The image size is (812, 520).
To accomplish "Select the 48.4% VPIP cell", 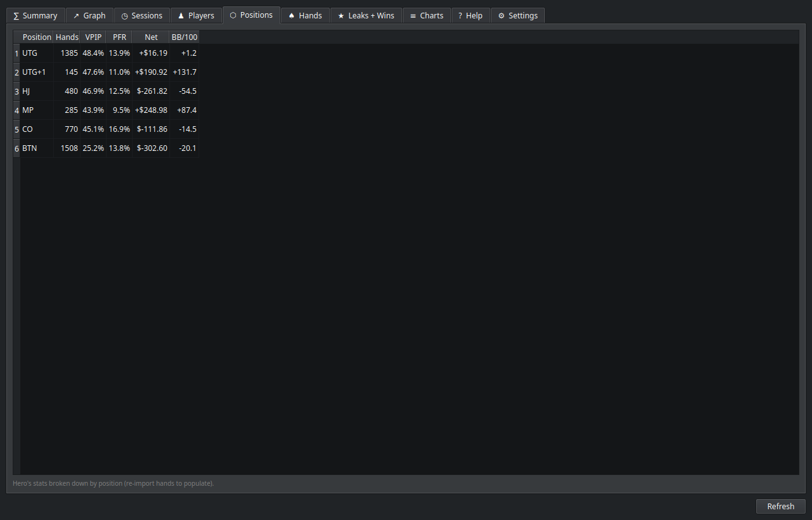I will coord(93,53).
